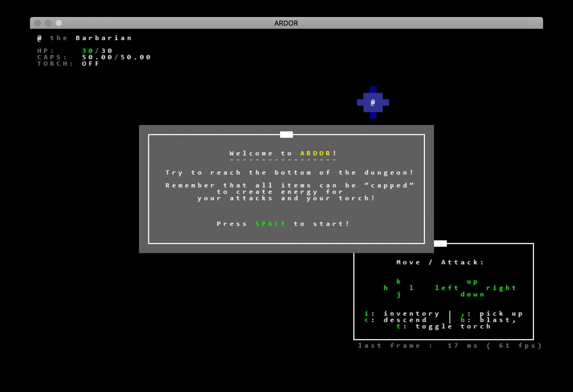Click the green 'l' right key
The width and height of the screenshot is (573, 392).
coord(411,288)
